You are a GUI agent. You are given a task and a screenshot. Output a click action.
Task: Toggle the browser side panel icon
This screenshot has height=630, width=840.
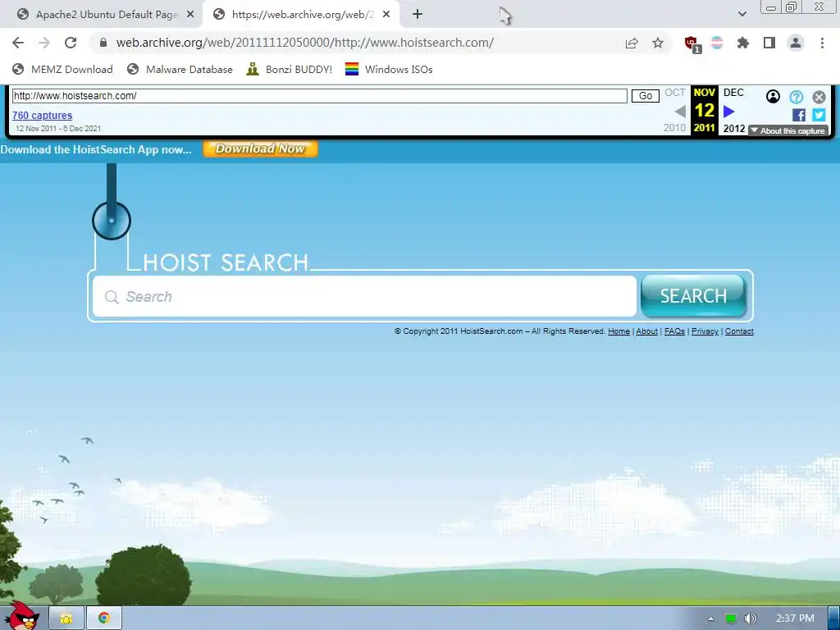769,43
